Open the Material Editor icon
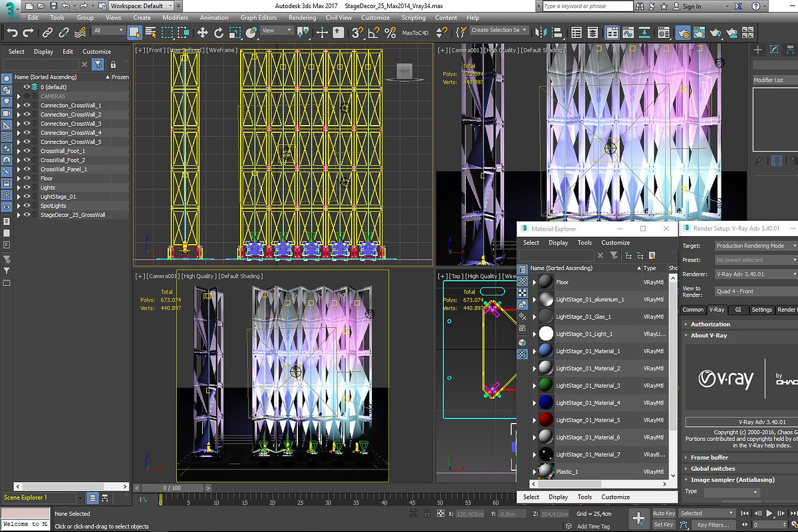This screenshot has width=798, height=532. pos(662,32)
